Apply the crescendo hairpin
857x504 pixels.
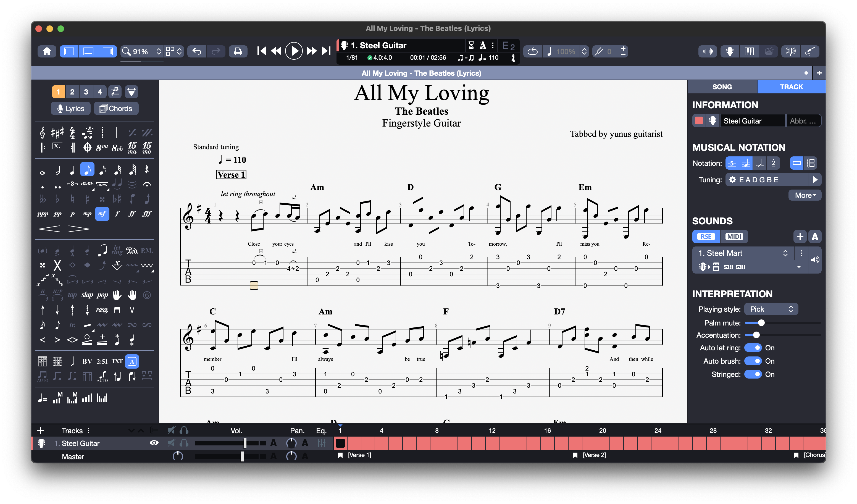click(49, 229)
